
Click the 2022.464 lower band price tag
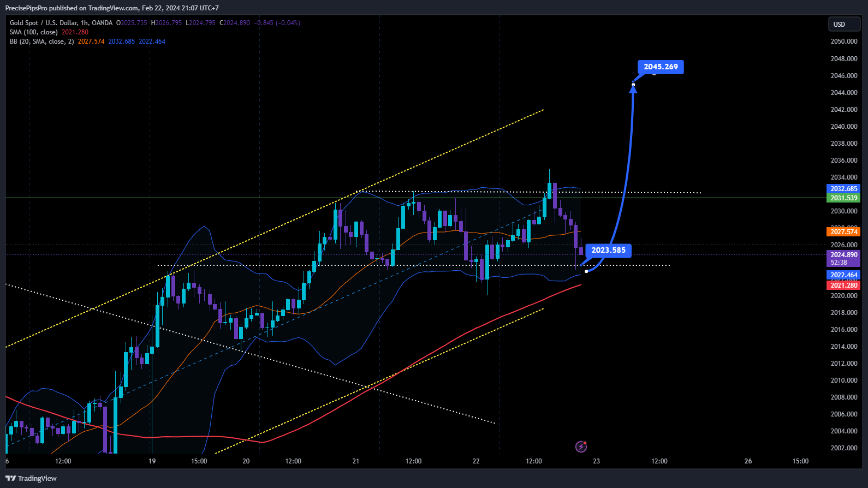[844, 275]
